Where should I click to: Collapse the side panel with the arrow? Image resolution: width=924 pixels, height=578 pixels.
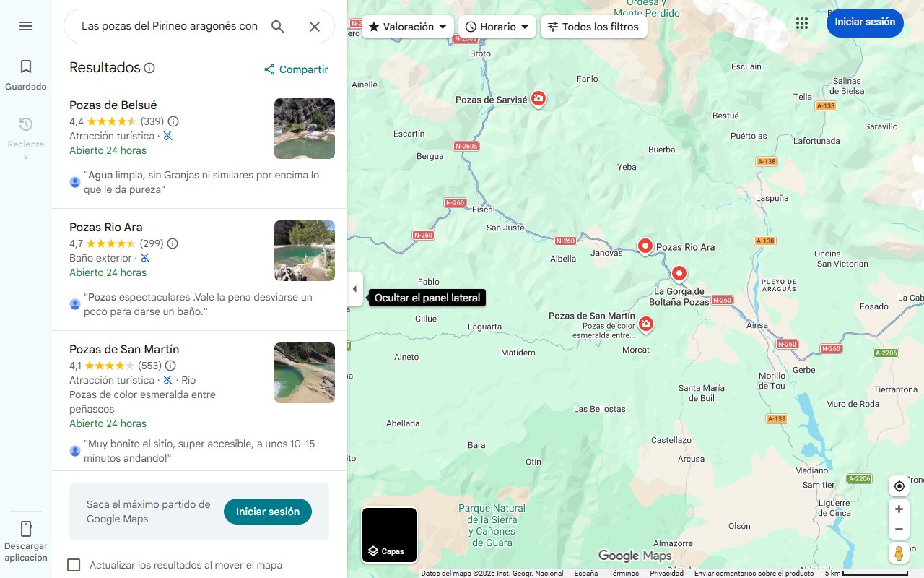click(x=354, y=288)
